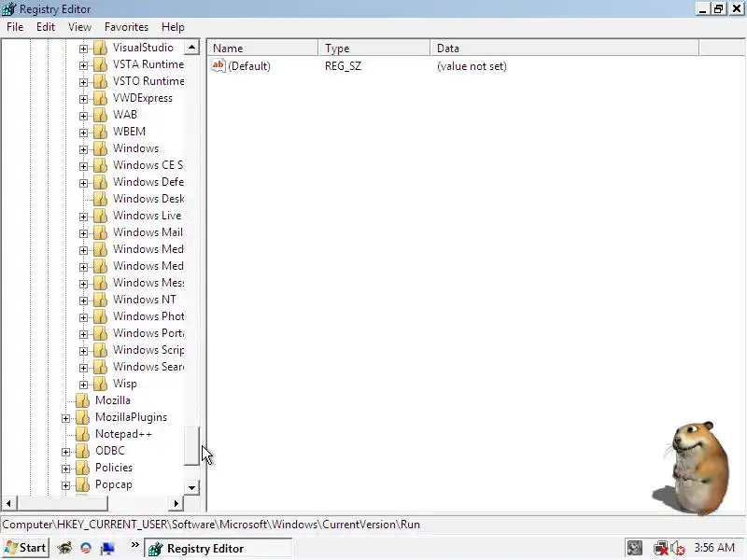Select the Windows folder icon

tap(100, 148)
